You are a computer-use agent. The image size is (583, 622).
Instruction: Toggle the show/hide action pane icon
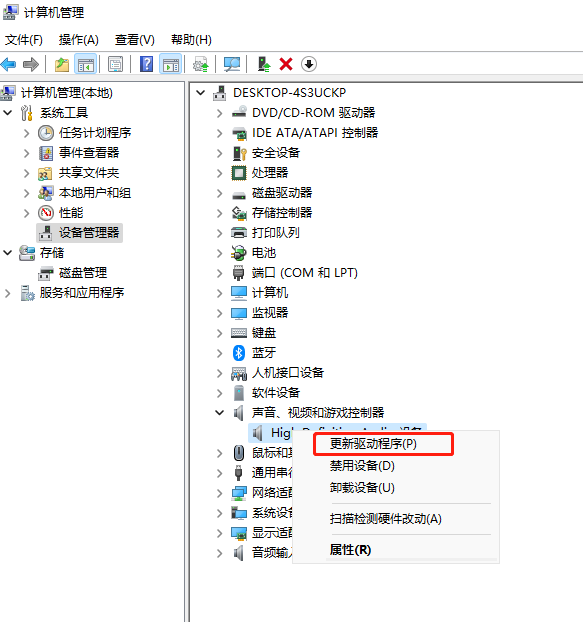[x=171, y=64]
